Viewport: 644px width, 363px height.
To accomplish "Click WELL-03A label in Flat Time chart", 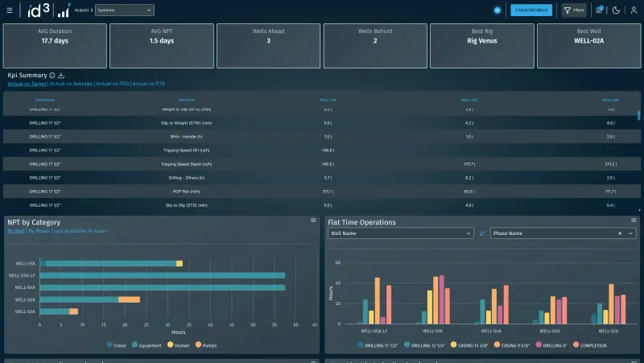I will pos(550,331).
